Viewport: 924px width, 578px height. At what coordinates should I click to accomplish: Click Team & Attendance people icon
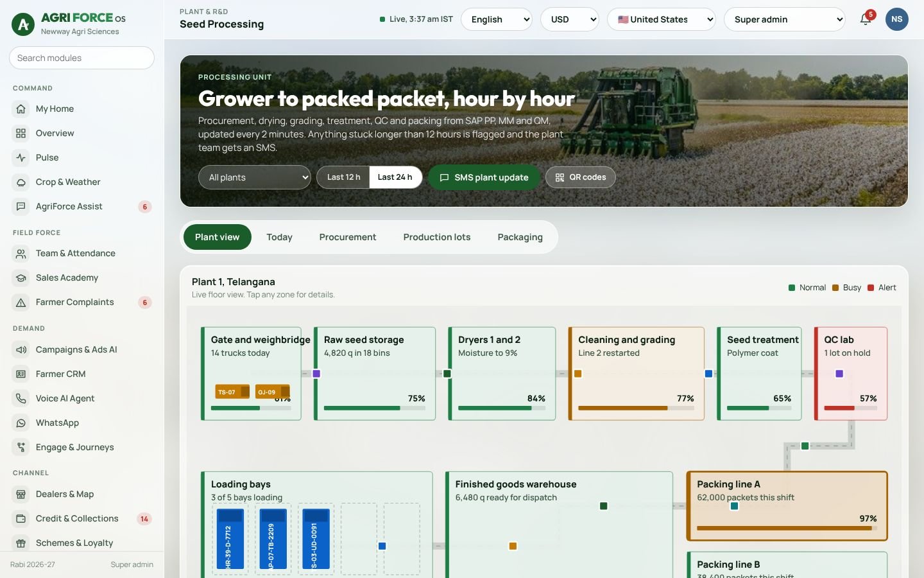(x=21, y=254)
